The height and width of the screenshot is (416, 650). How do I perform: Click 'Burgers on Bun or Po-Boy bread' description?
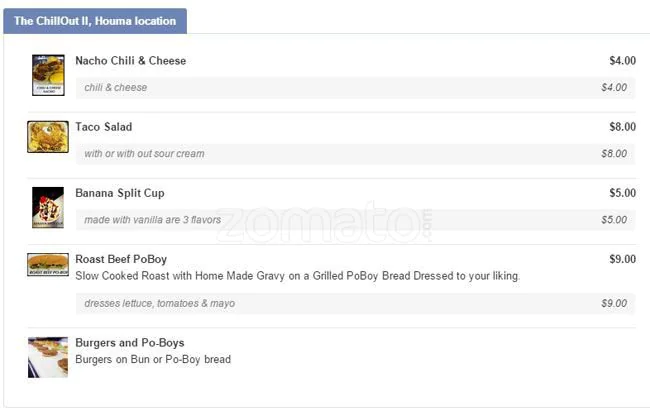coord(153,359)
